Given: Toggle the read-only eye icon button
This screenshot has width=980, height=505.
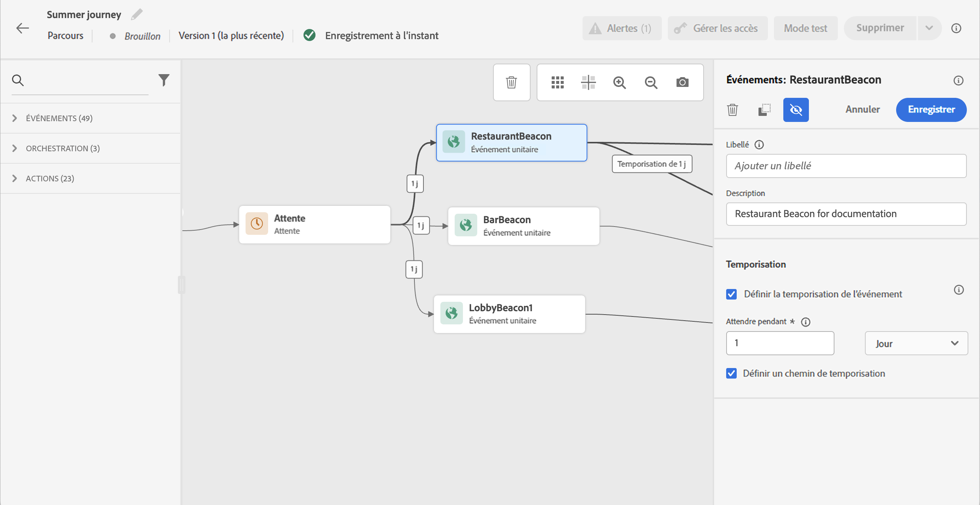Looking at the screenshot, I should pos(795,110).
